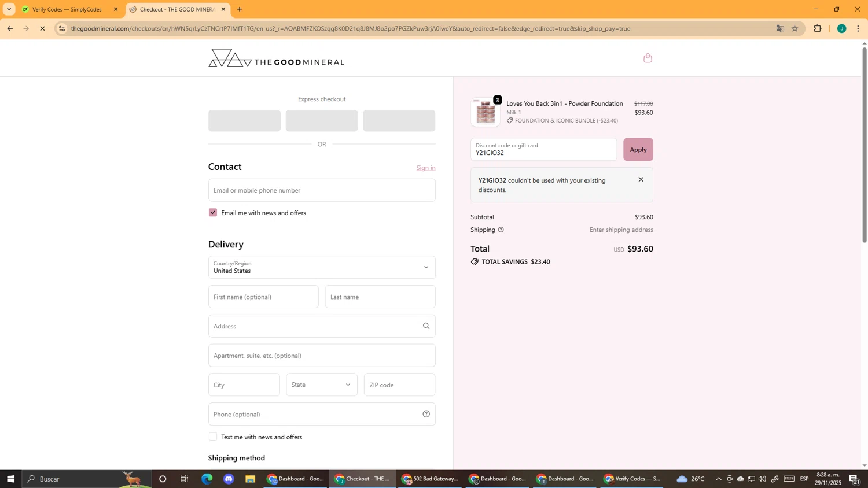Click the Apartment, suite field
The width and height of the screenshot is (868, 488).
click(x=322, y=356)
